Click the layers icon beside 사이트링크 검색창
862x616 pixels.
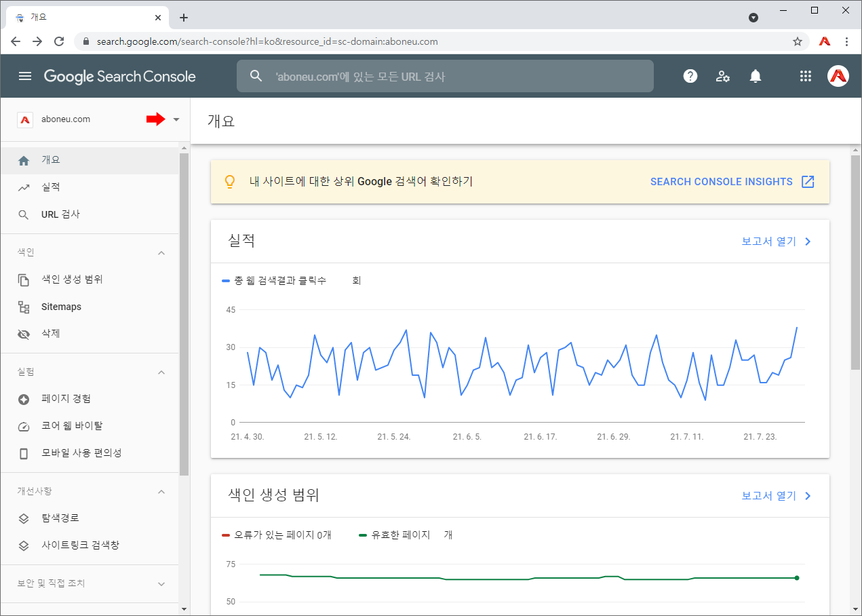pos(24,545)
